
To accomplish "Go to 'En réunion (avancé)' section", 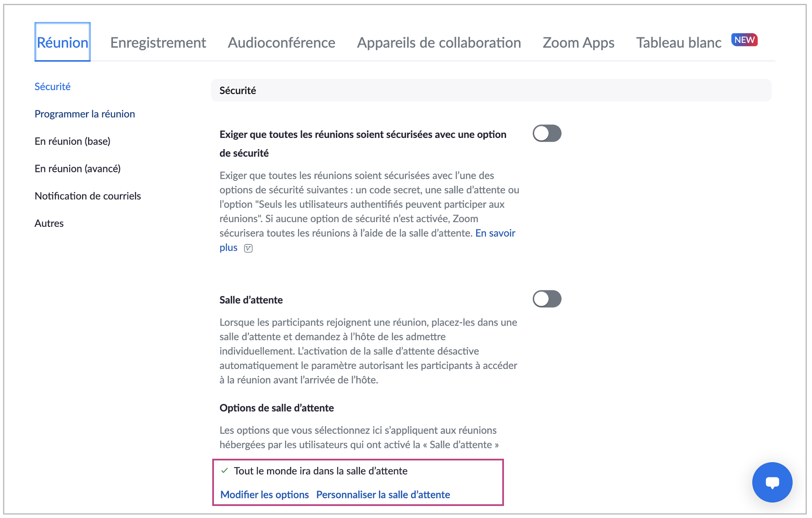I will coord(78,169).
